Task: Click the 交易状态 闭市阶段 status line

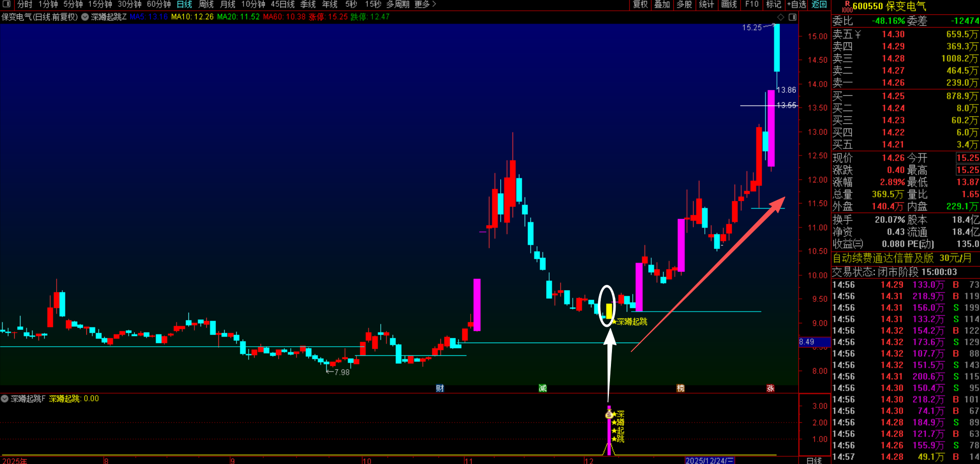Action: pos(895,272)
